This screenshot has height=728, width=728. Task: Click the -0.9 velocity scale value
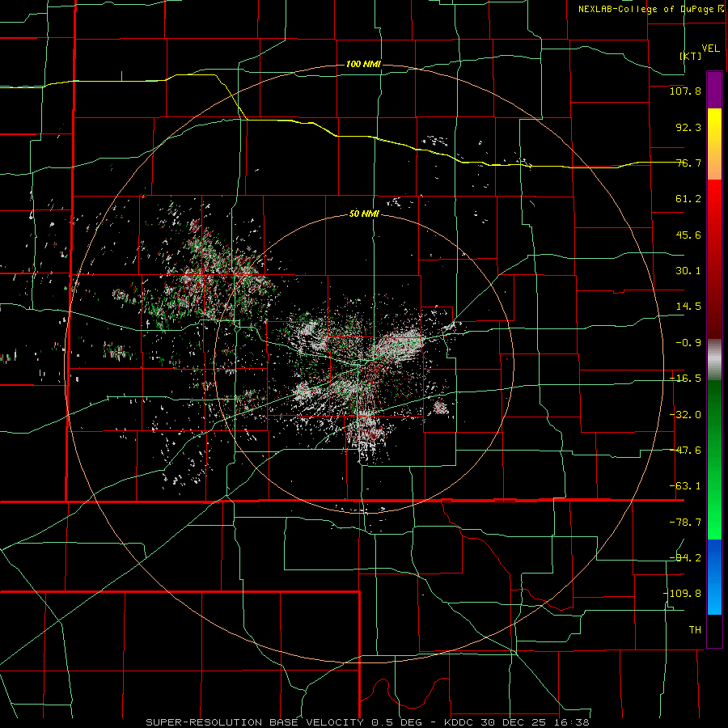(x=688, y=343)
